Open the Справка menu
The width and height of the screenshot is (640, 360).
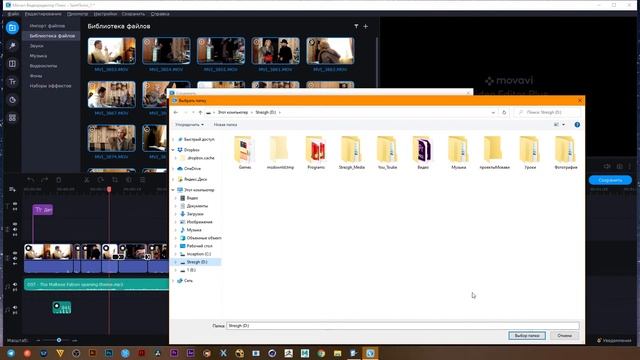click(160, 14)
